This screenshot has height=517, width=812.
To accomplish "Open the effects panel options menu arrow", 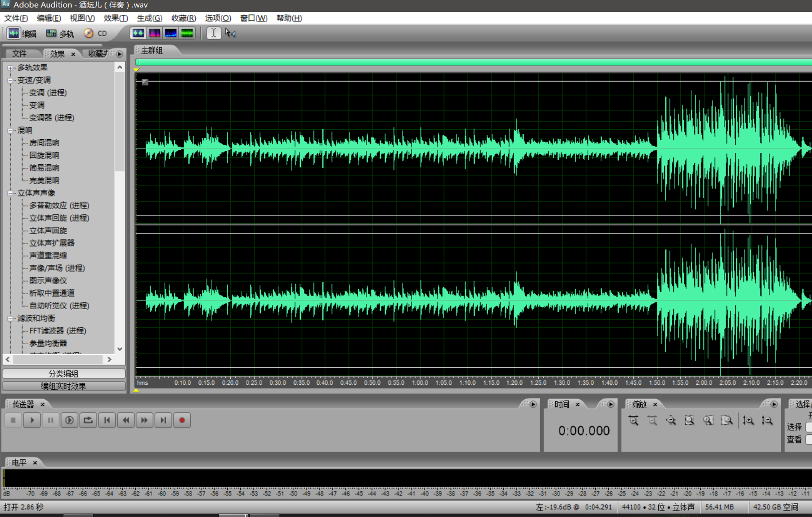I will (x=120, y=54).
